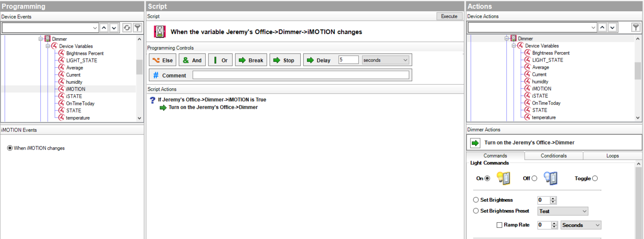Select the Off light command radio

point(534,178)
